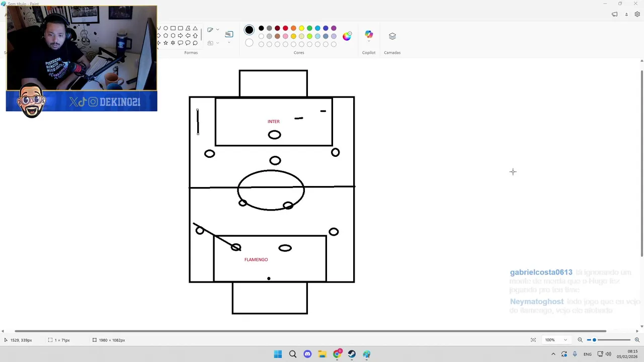
Task: Switch to Chrome in the taskbar
Action: coord(337,354)
